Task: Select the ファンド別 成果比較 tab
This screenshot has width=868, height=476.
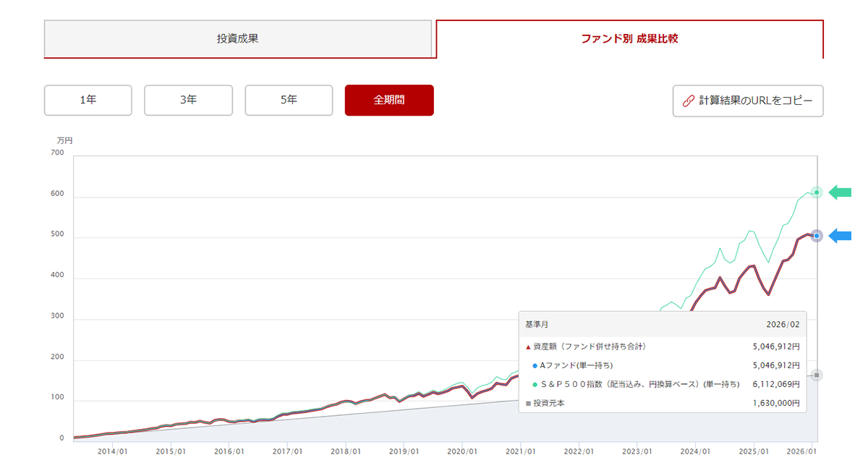Action: (x=629, y=39)
